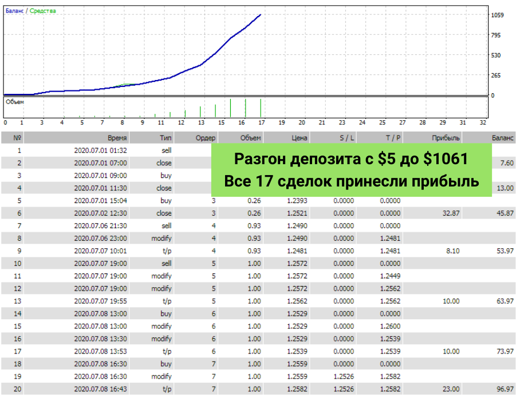This screenshot has width=532, height=397.
Task: Click the Объем label in volume panel
Action: [14, 102]
